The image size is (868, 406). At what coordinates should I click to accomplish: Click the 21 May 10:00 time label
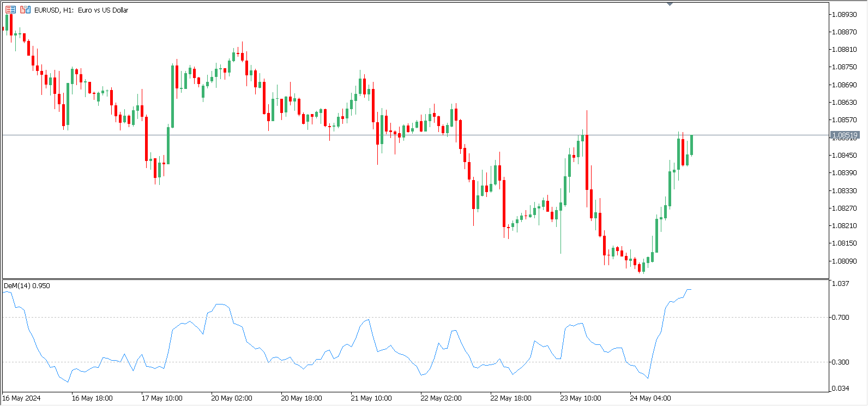[x=371, y=398]
